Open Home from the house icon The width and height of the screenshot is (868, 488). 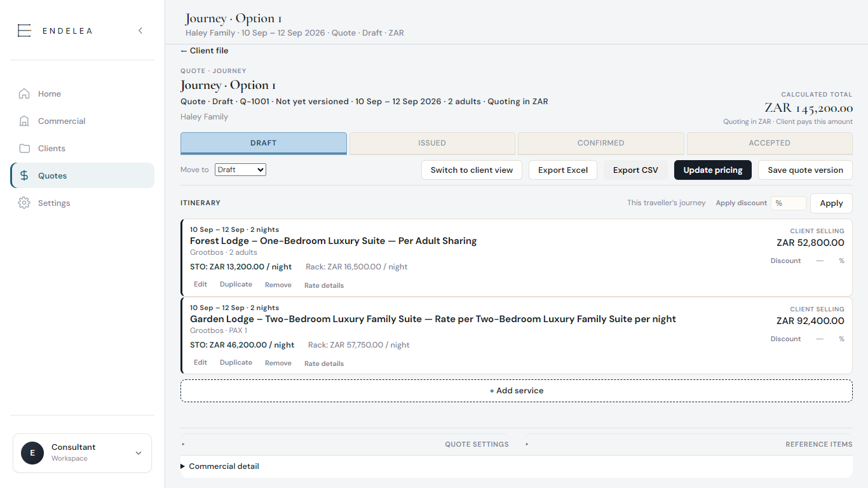coord(24,93)
